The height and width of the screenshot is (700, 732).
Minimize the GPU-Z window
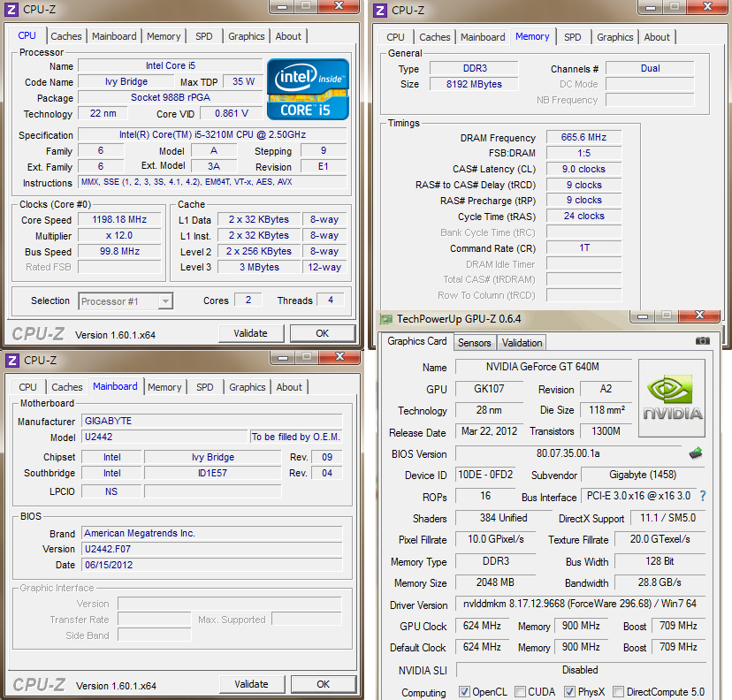point(643,316)
